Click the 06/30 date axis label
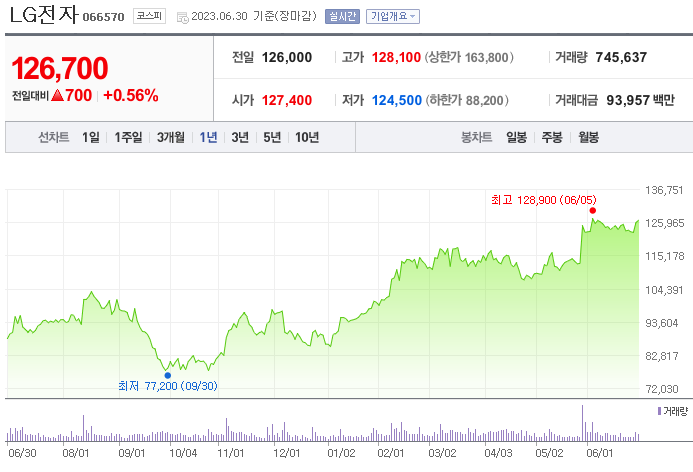The width and height of the screenshot is (693, 472). 22,453
